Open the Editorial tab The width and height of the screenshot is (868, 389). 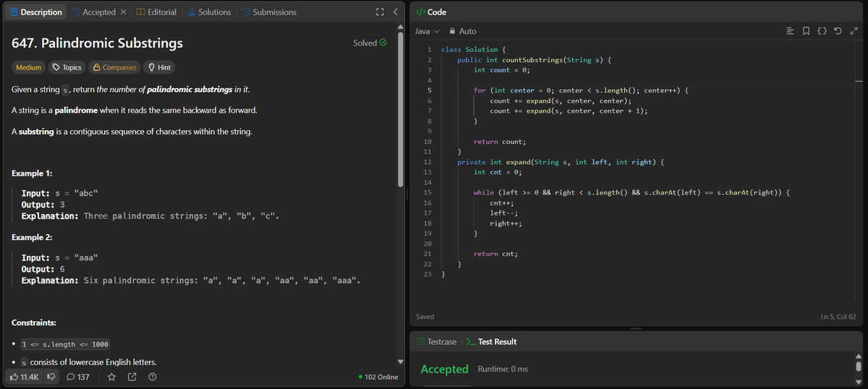(x=156, y=12)
